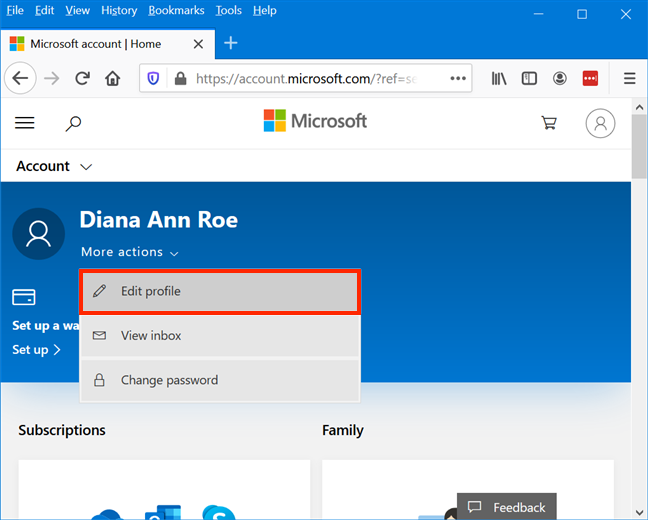This screenshot has width=648, height=520.
Task: Expand the Account dropdown
Action: coord(54,166)
